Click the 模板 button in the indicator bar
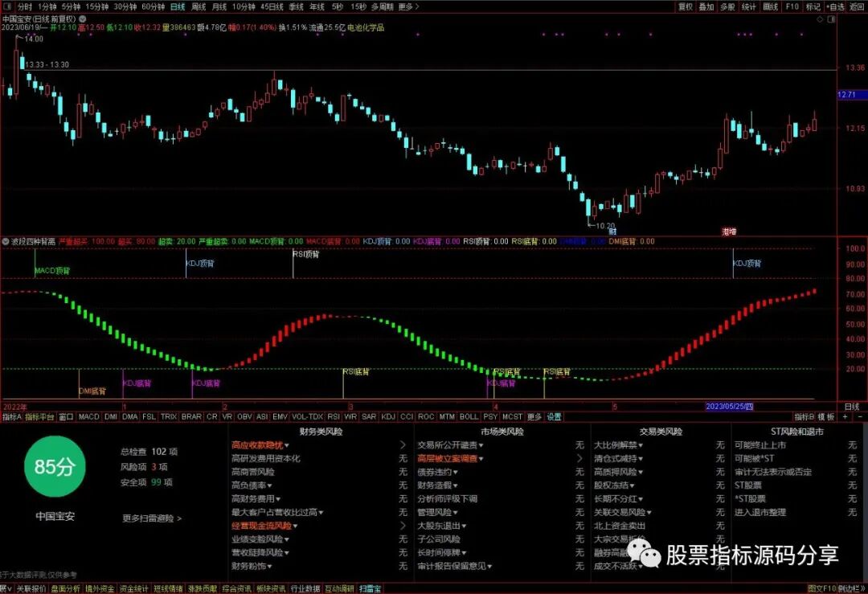This screenshot has width=868, height=594. [825, 417]
